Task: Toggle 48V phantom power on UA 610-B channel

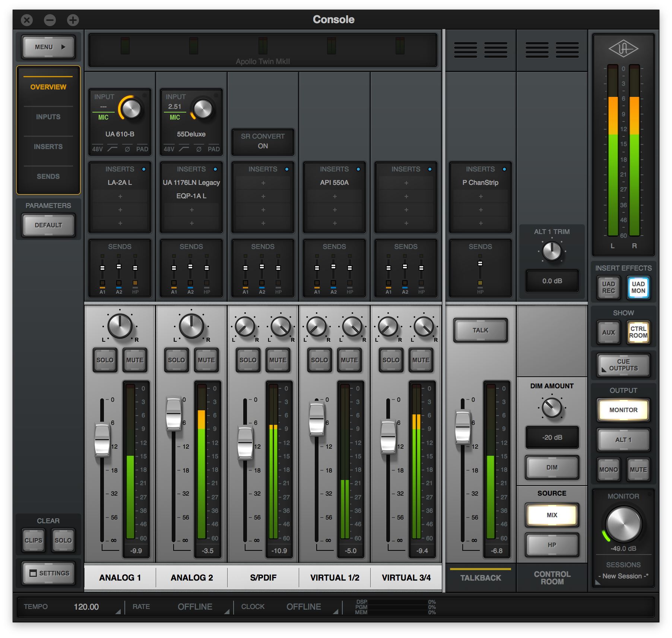Action: coord(97,149)
